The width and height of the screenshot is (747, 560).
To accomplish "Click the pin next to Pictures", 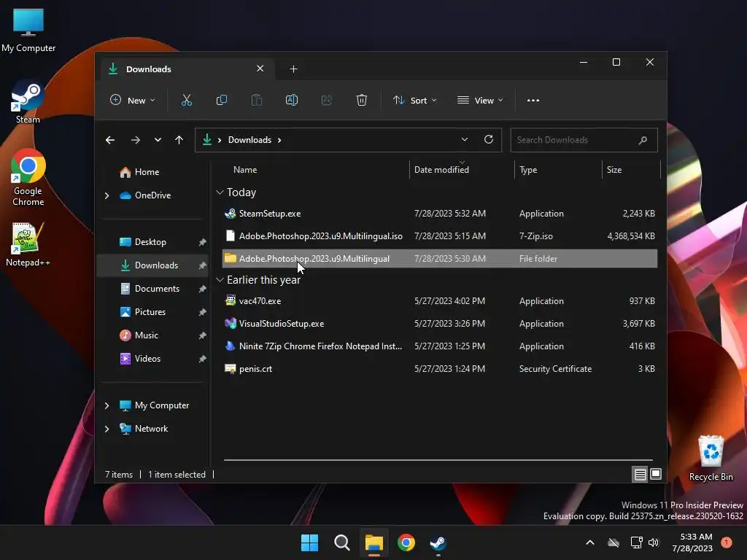I will pos(202,312).
